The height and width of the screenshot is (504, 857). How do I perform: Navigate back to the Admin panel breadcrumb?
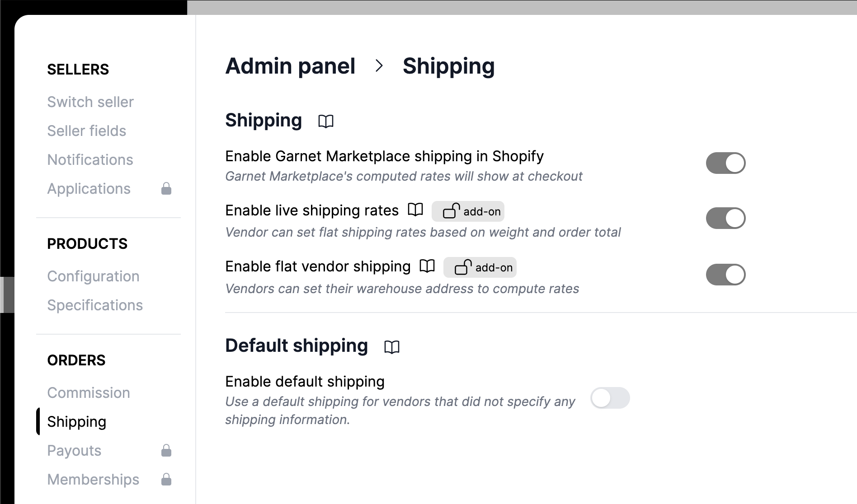tap(290, 66)
